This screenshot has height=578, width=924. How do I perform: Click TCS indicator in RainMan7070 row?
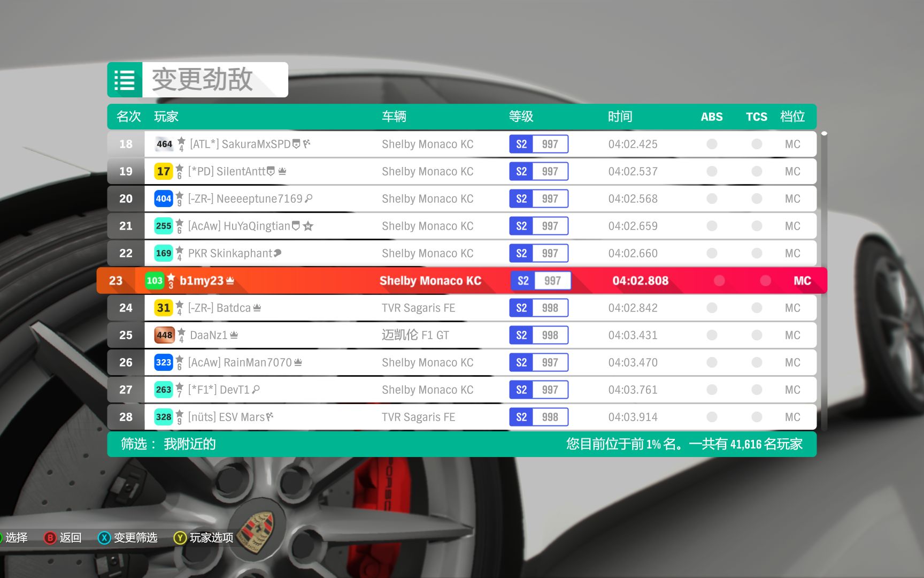coord(757,362)
